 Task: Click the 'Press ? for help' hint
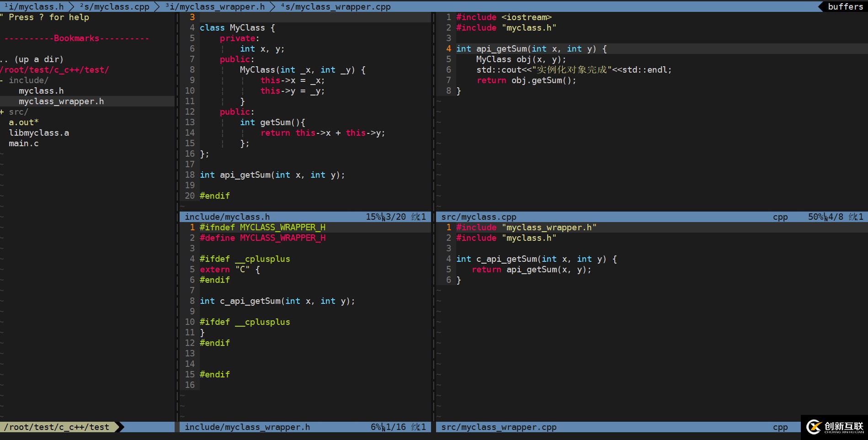48,17
